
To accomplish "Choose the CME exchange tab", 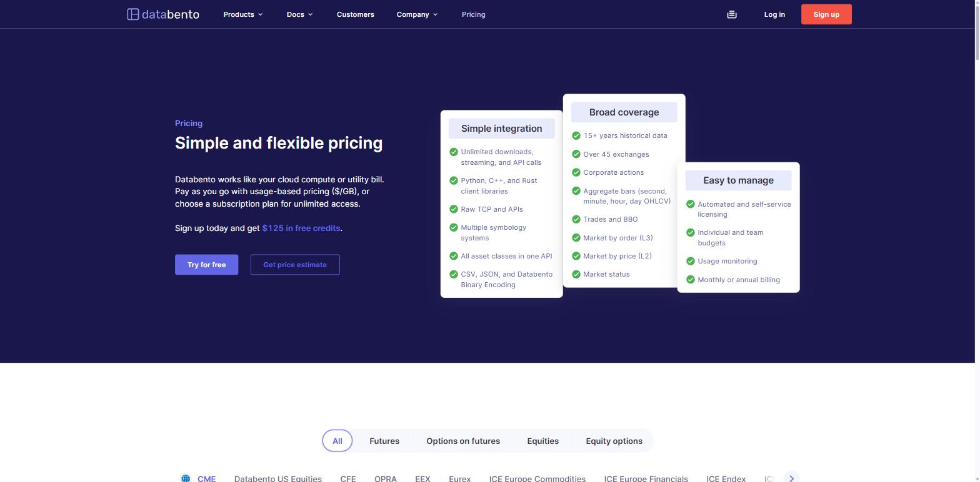I will 206,479.
